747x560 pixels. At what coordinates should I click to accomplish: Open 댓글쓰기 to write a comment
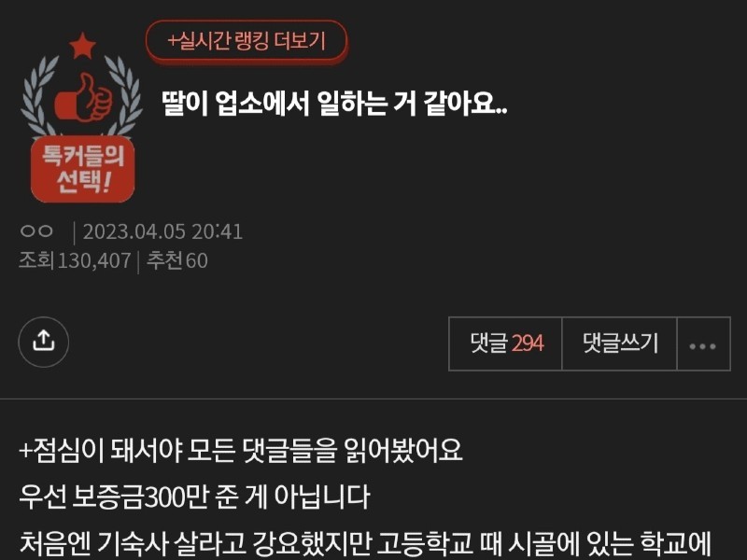[619, 343]
